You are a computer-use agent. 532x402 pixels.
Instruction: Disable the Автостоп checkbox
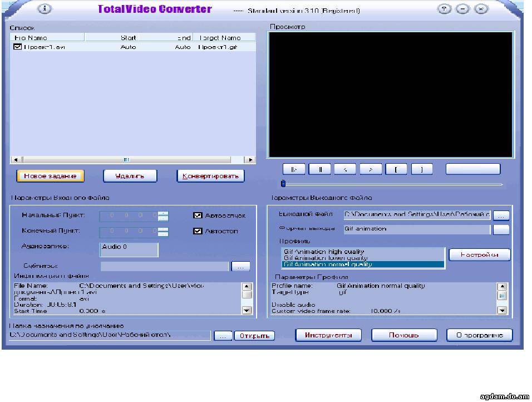pos(198,231)
